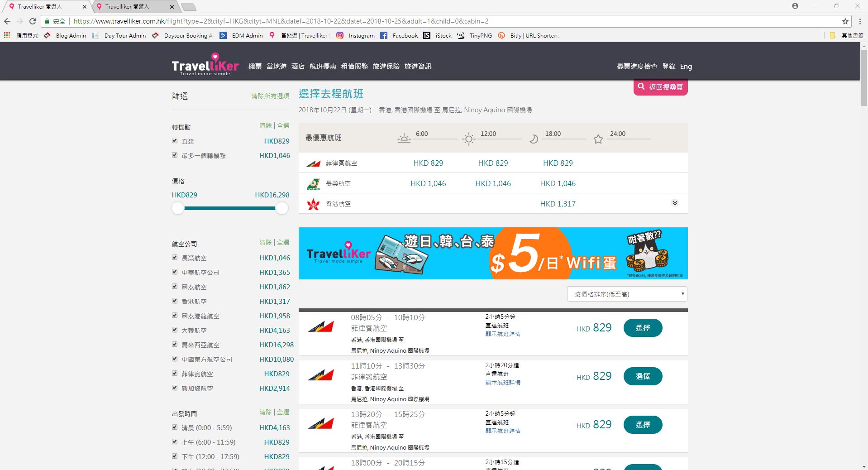868x470 pixels.
Task: Click Hong Kong Airlines logo in fares table
Action: [313, 204]
